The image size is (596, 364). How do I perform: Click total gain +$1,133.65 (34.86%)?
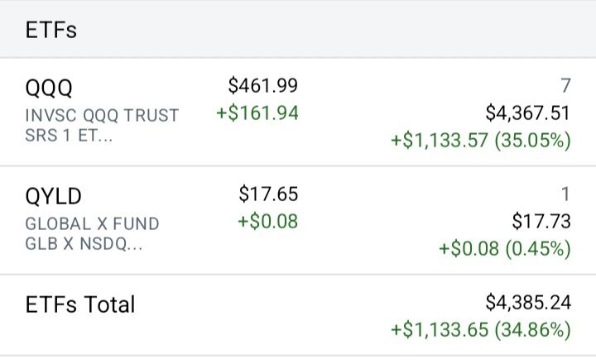[x=480, y=330]
